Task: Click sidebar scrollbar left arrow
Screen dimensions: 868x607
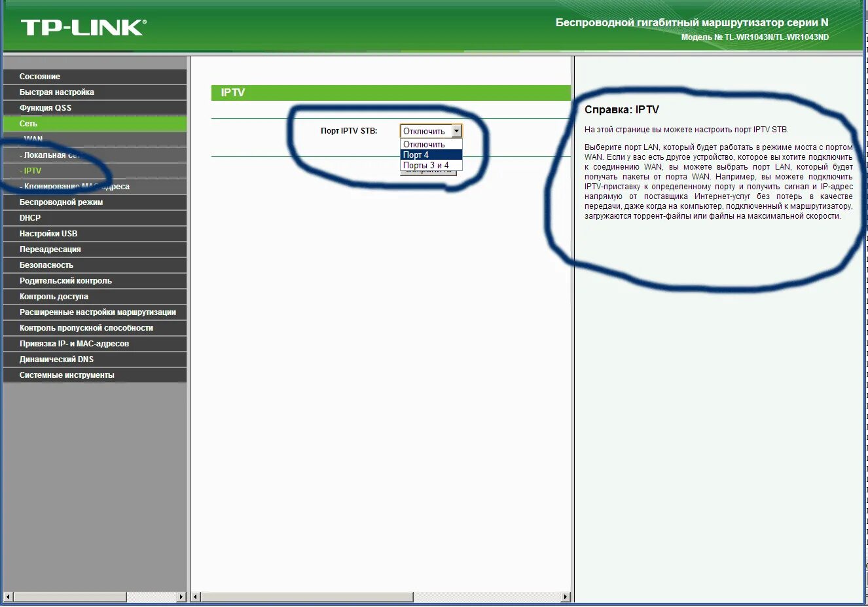Action: point(9,597)
